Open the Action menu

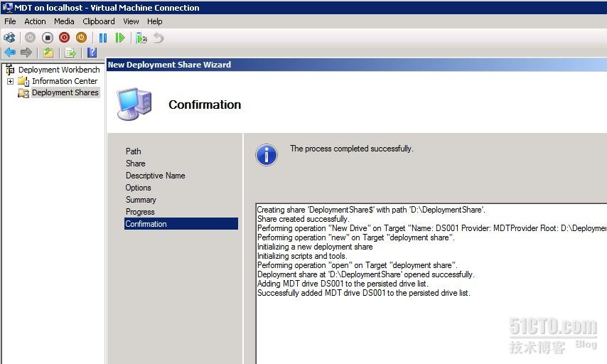(35, 21)
